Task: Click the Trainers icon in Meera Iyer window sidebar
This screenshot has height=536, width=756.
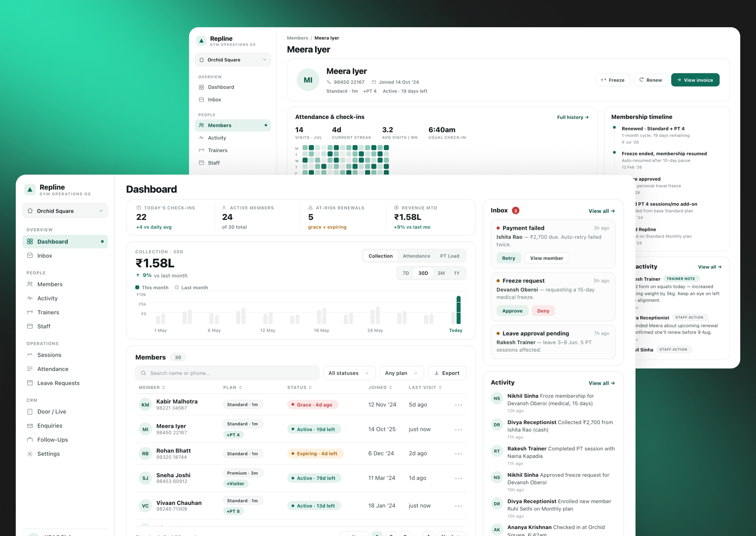Action: (201, 150)
